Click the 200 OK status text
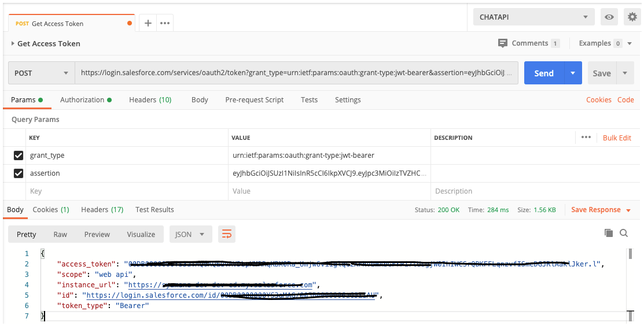 pos(448,210)
